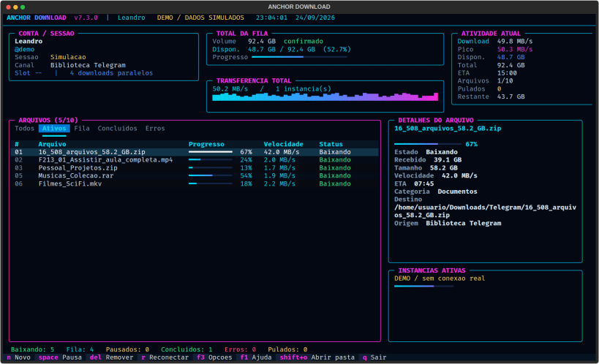Click the space Pausa shortcut
Image resolution: width=599 pixels, height=364 pixels.
click(x=60, y=357)
